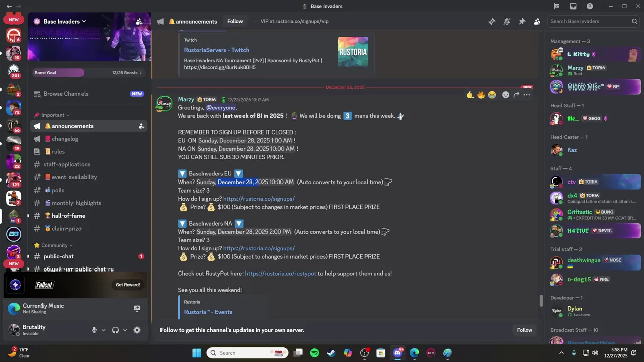Click the Follow button in bottom banner

pos(524,330)
